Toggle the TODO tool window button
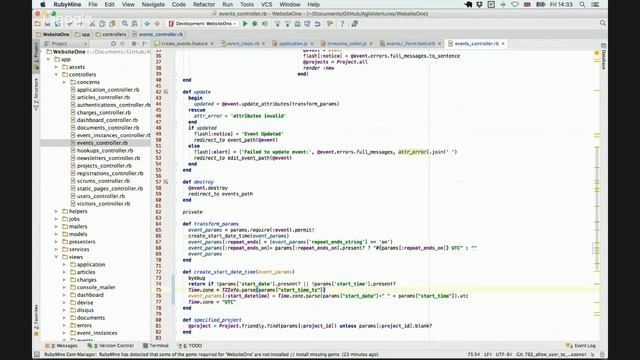Screen dimensions: 640x360 click(x=190, y=346)
